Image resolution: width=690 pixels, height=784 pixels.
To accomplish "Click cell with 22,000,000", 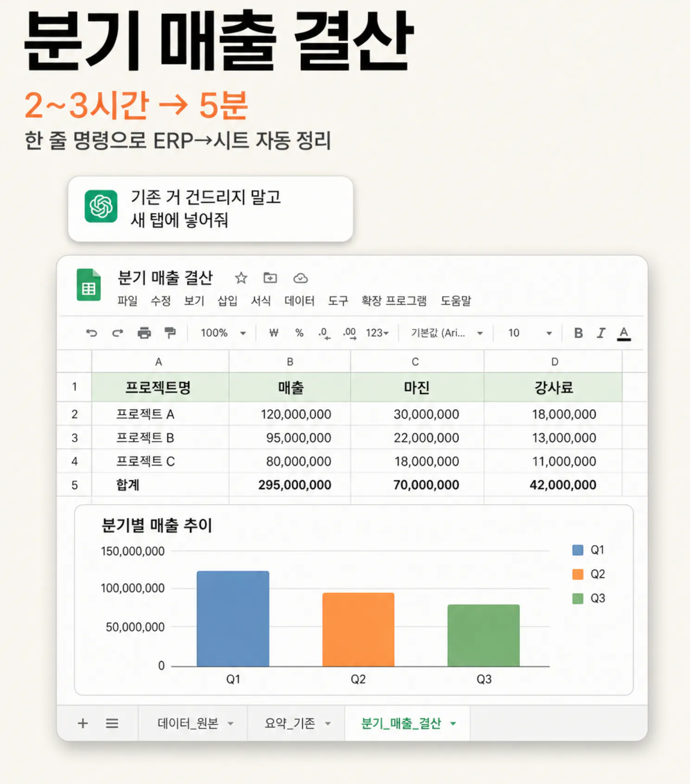I will pos(417,437).
